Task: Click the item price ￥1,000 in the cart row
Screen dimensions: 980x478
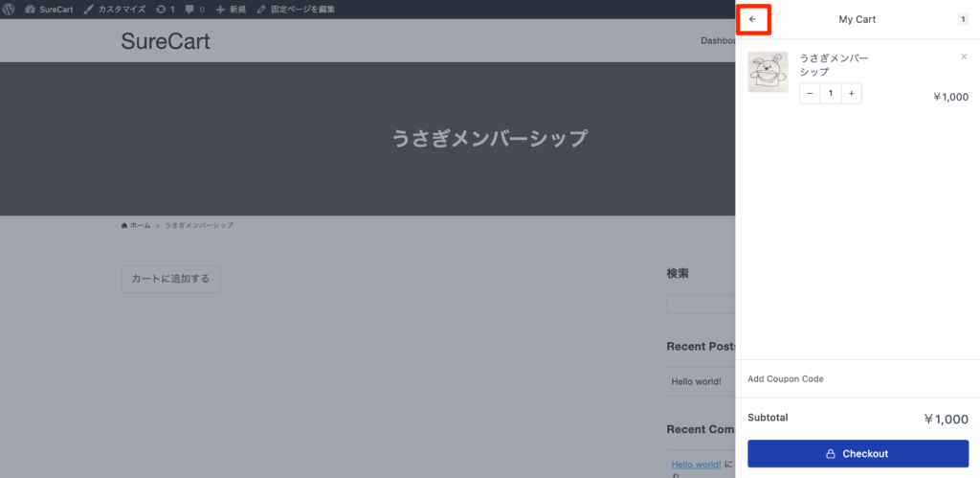Action: [x=950, y=97]
